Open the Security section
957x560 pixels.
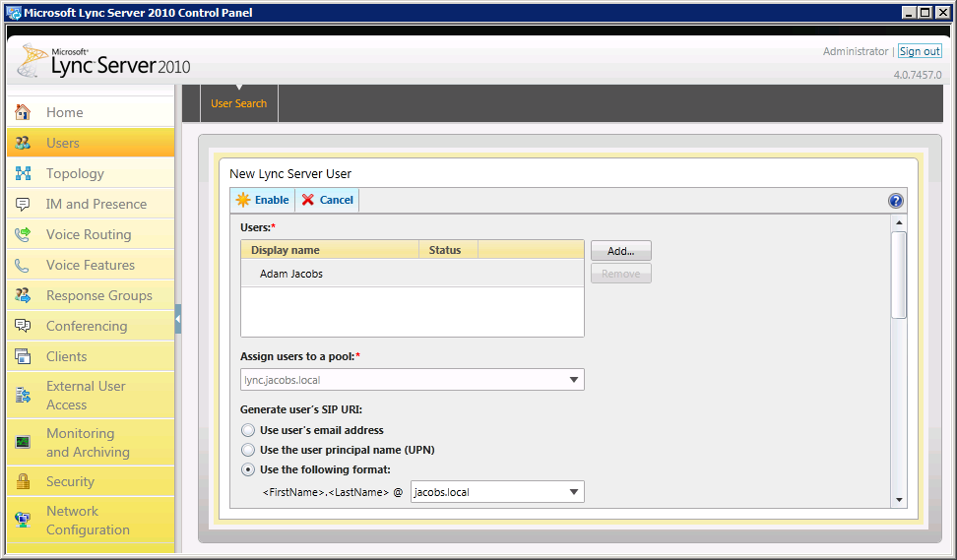91,481
